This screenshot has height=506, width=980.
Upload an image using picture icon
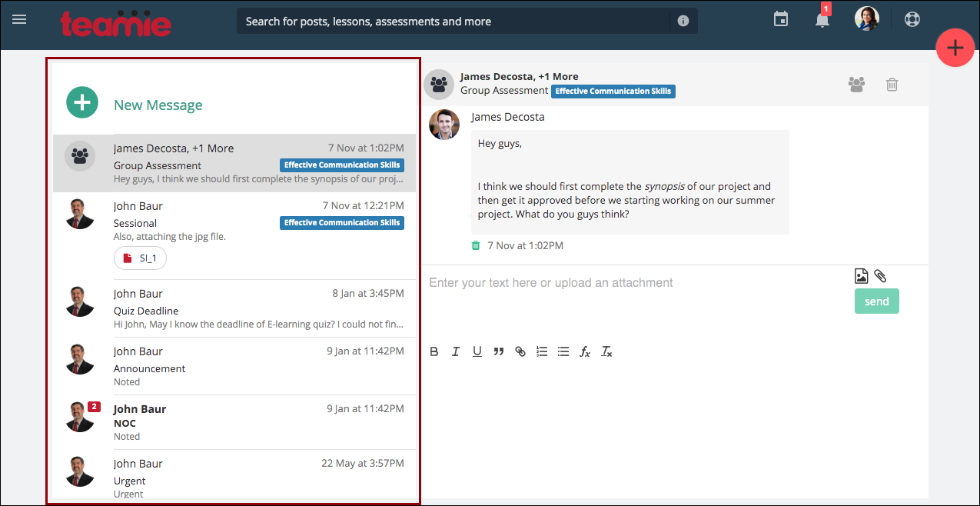click(x=862, y=276)
